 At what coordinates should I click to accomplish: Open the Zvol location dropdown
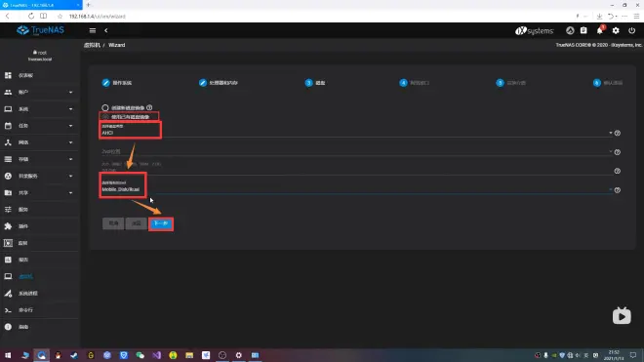pyautogui.click(x=356, y=151)
